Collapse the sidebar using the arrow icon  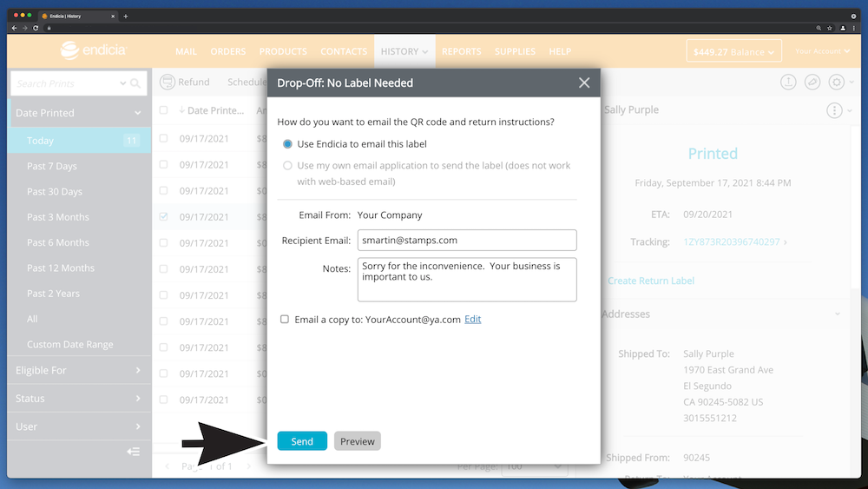point(133,452)
